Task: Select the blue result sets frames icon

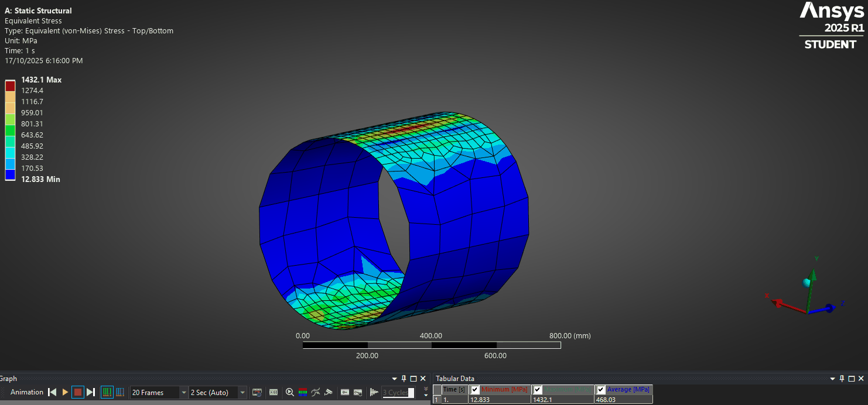Action: (x=120, y=392)
